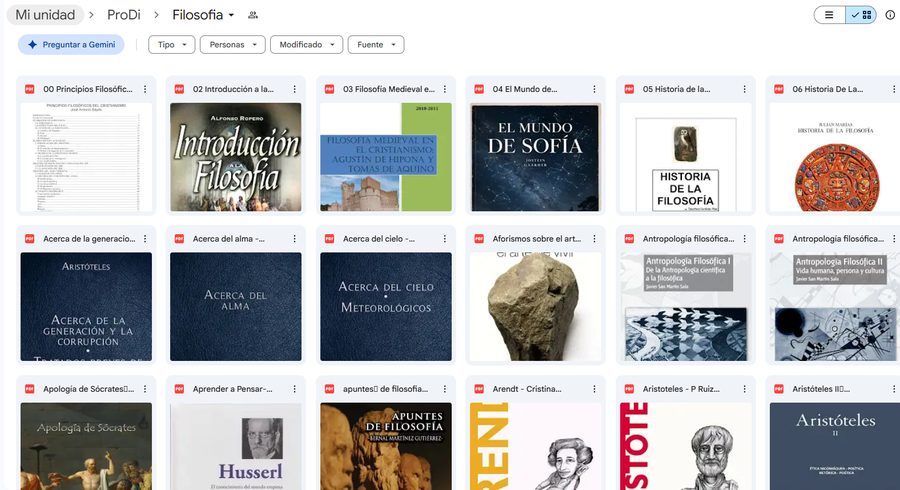The height and width of the screenshot is (490, 900).
Task: Open options menu for apuntes de filosofía file
Action: [445, 389]
